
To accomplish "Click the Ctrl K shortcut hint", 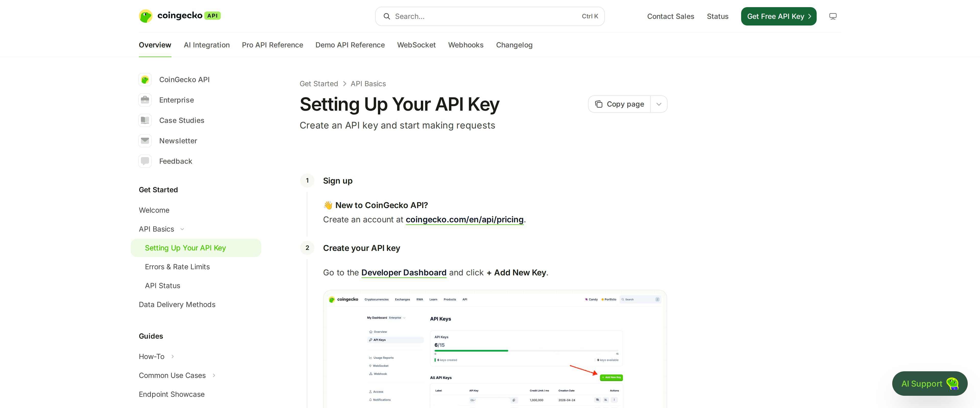I will 590,16.
